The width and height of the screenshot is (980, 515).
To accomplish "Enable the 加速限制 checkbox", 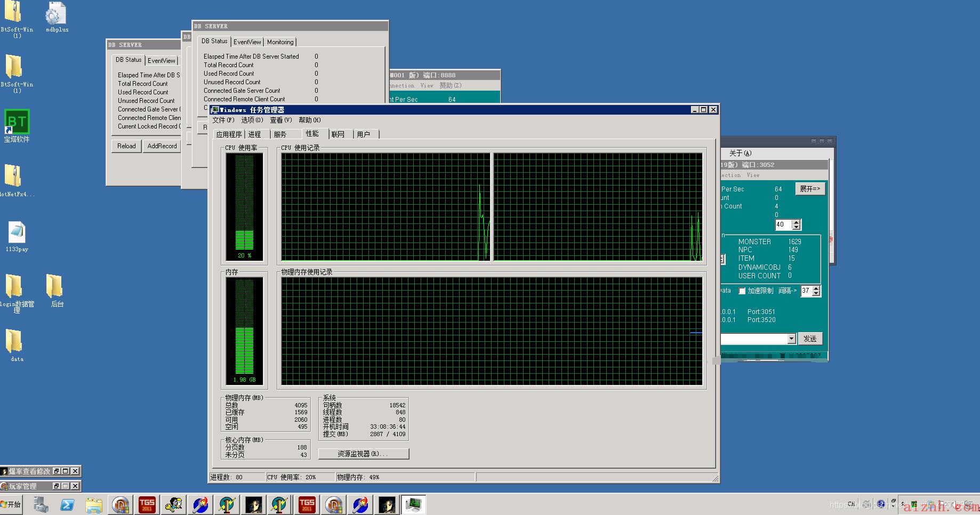I will 742,291.
